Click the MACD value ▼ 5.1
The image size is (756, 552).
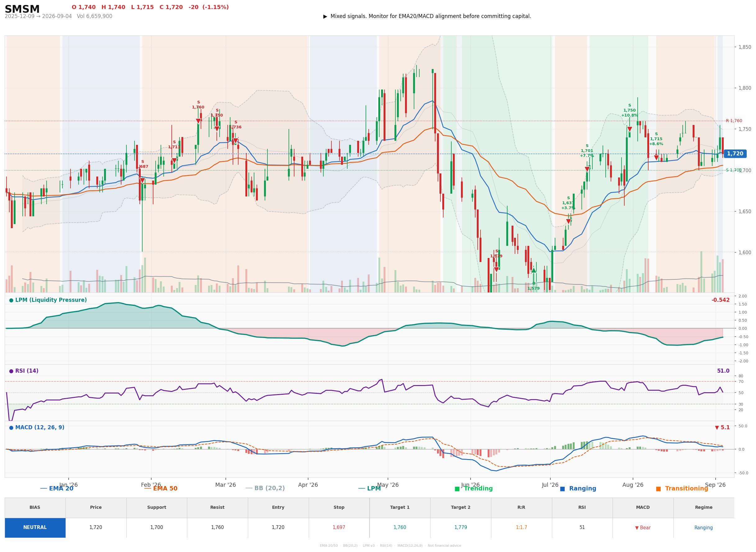722,427
